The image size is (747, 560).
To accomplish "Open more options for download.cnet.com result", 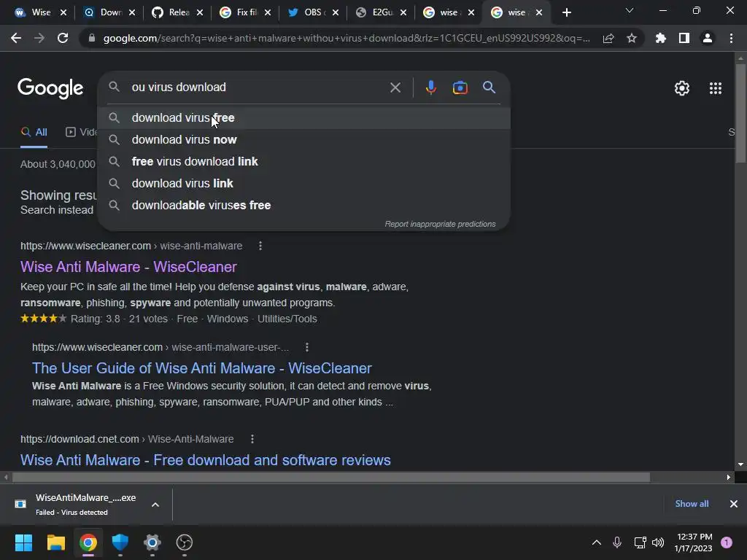I will 252,439.
